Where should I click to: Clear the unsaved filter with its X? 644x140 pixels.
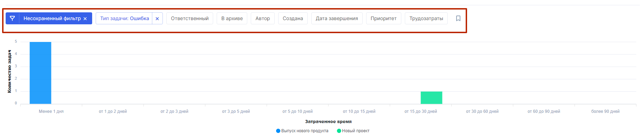pos(85,19)
